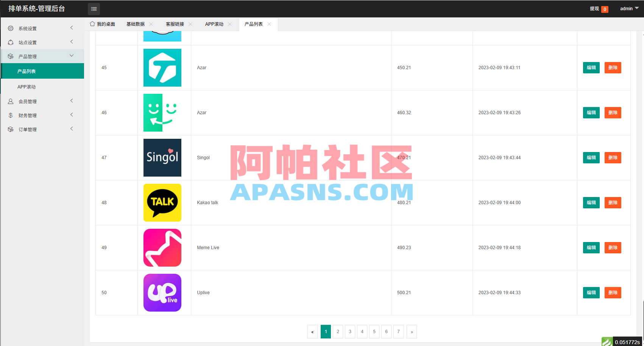644x346 pixels.
Task: Click the 会员管理 user icon
Action: tap(11, 101)
